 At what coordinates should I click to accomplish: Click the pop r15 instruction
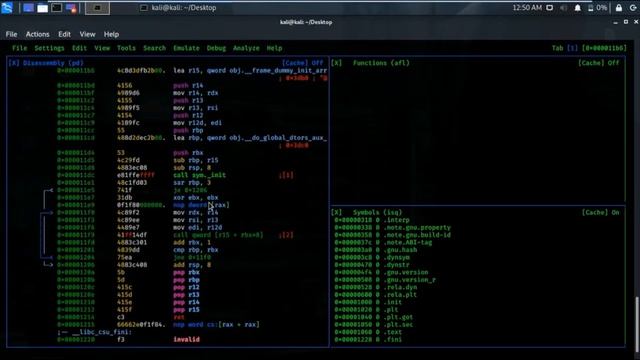pos(186,310)
